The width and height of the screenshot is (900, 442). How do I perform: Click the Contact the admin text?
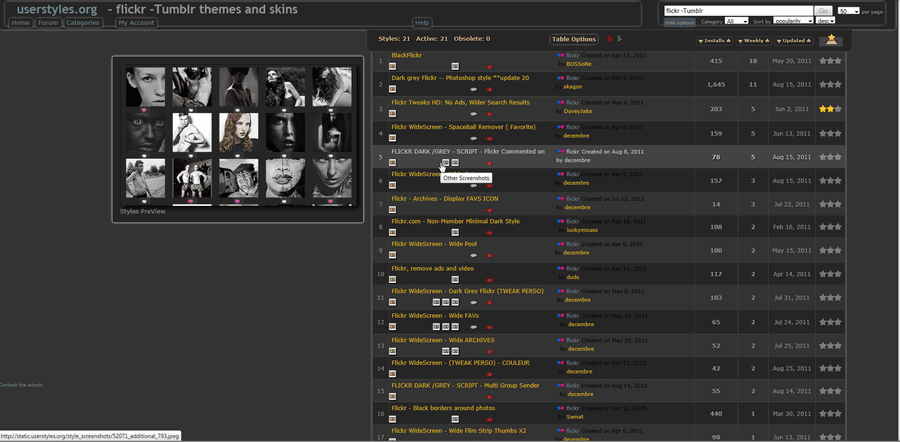pos(22,385)
